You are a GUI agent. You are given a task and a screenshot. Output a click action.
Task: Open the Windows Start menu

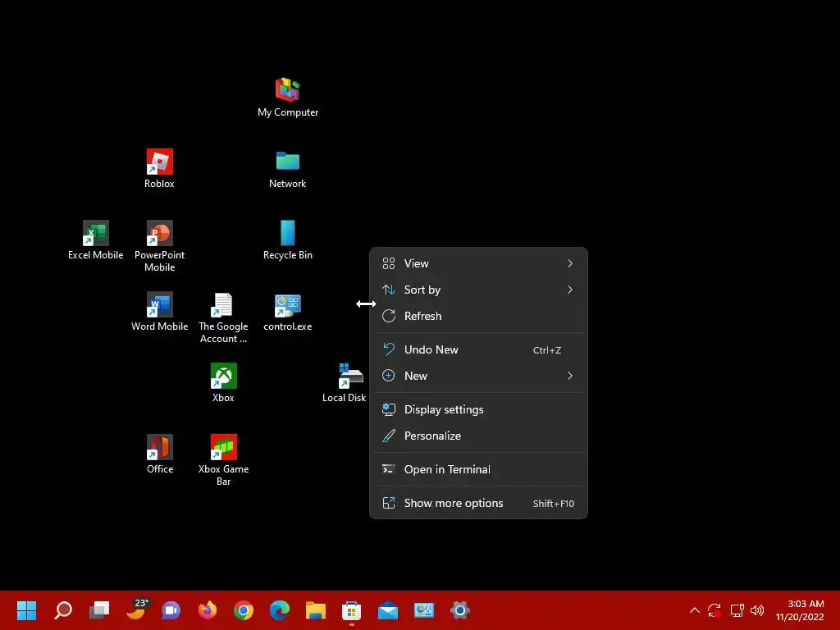click(x=26, y=610)
